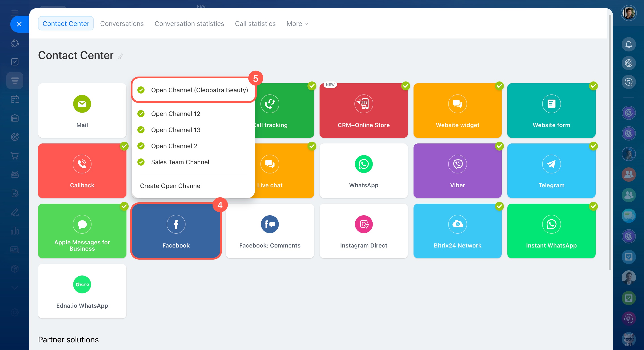Screen dimensions: 644x350
Task: Pin the Contact Center page
Action: point(120,56)
